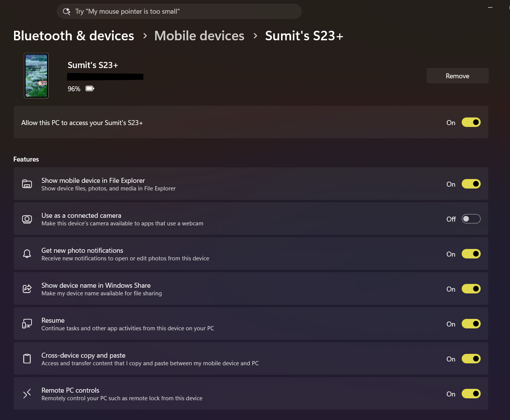Click the Resume devices icon
The height and width of the screenshot is (420, 510).
coord(27,324)
